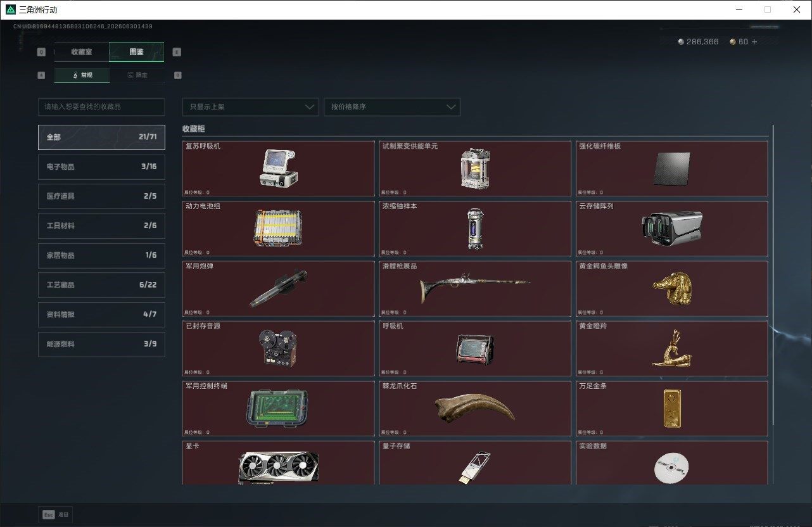The image size is (812, 527).
Task: Filter by 工艺藏品 category
Action: pos(101,285)
